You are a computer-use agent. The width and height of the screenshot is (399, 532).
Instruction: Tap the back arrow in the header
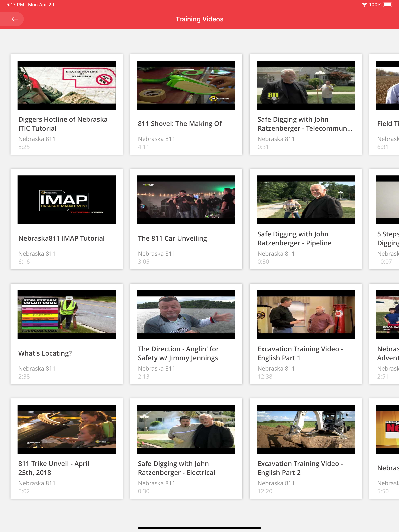[15, 19]
